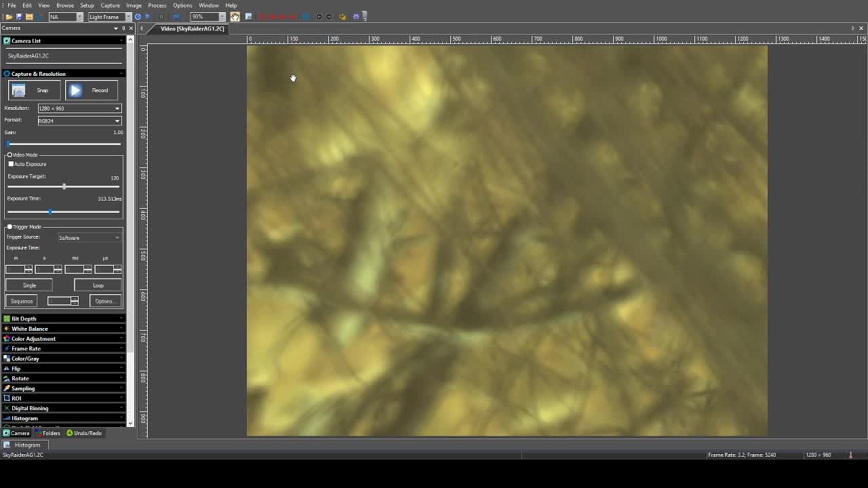The width and height of the screenshot is (868, 488).
Task: Select the Video Mode radio button
Action: [x=9, y=155]
